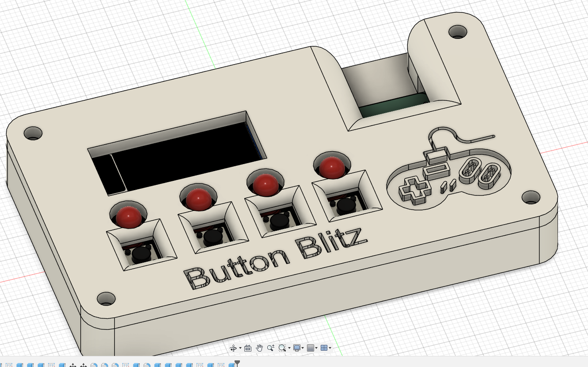This screenshot has height=367, width=588.
Task: Expand the Viewports dropdown arrow
Action: click(x=330, y=348)
